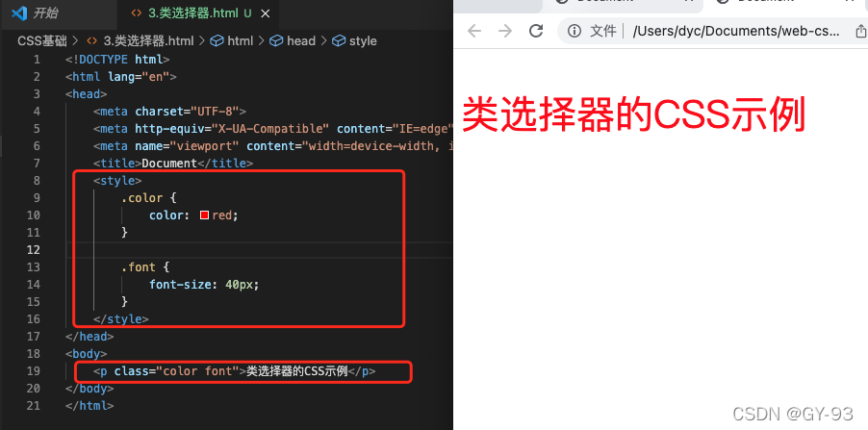Click the cube icon beside style breadcrumb
The width and height of the screenshot is (868, 430).
(339, 41)
